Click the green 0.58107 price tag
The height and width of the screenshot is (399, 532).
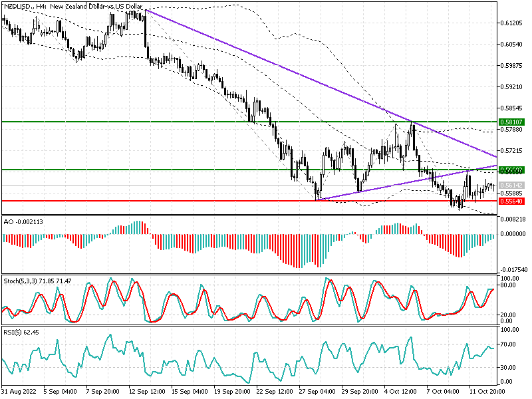(x=510, y=123)
